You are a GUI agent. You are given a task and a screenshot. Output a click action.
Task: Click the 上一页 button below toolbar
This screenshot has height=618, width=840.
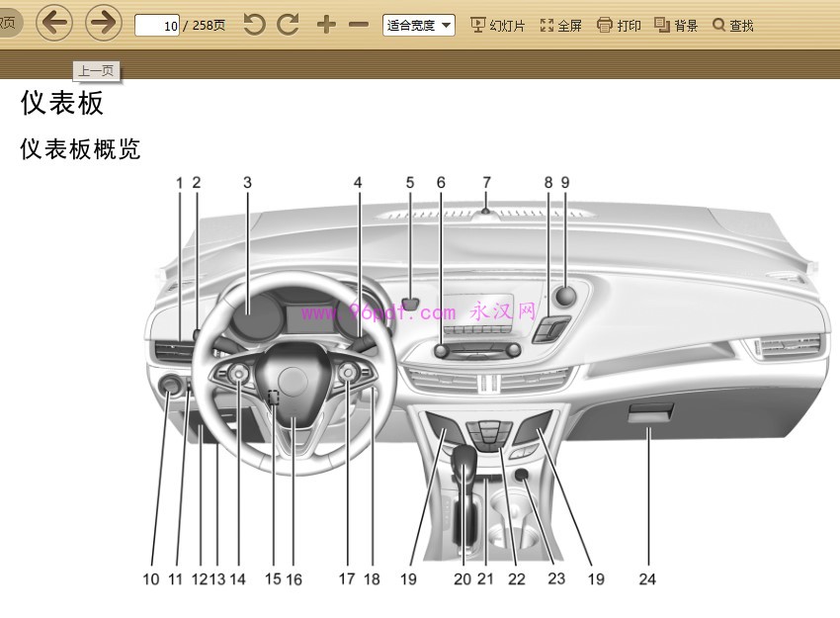coord(94,71)
